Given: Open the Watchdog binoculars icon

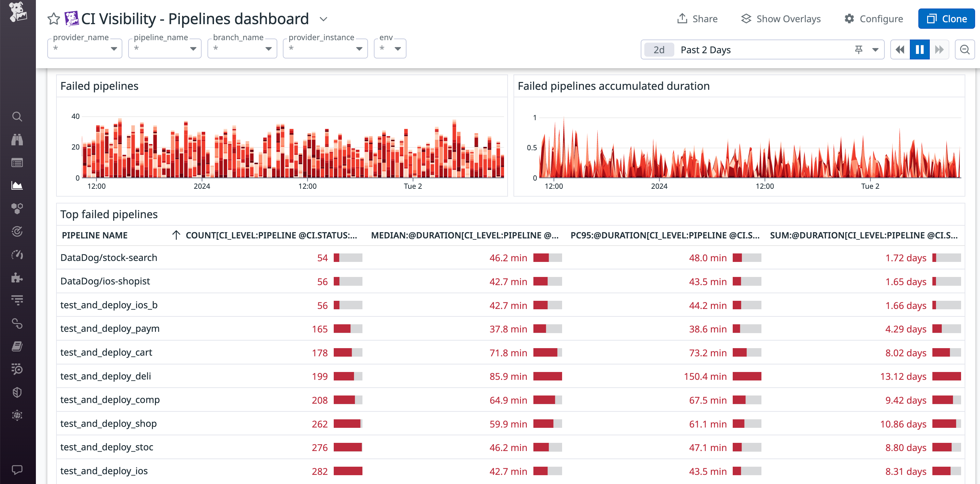Looking at the screenshot, I should pos(17,140).
